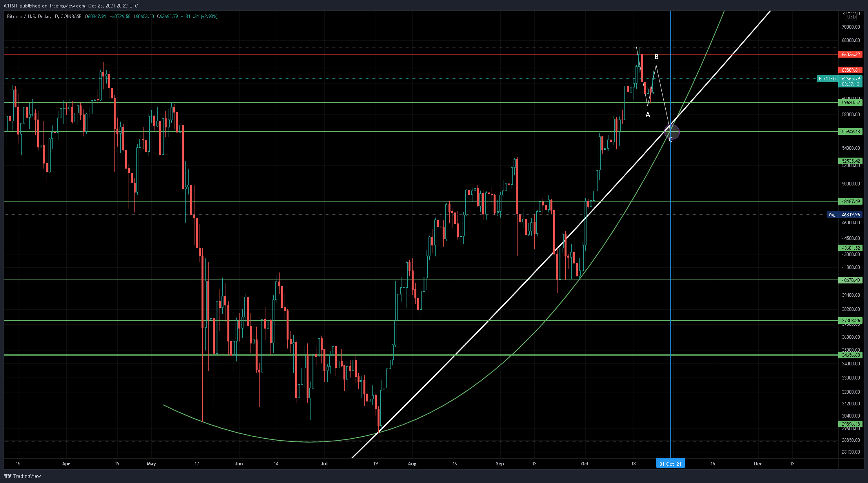The height and width of the screenshot is (483, 868).
Task: Select the 43601.52 green level label
Action: (x=851, y=248)
